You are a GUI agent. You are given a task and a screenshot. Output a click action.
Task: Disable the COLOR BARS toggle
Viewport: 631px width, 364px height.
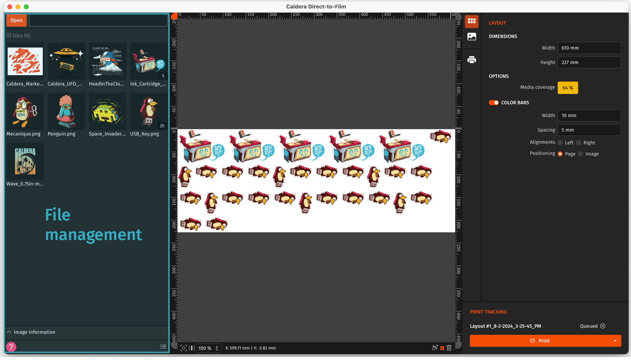[x=493, y=103]
